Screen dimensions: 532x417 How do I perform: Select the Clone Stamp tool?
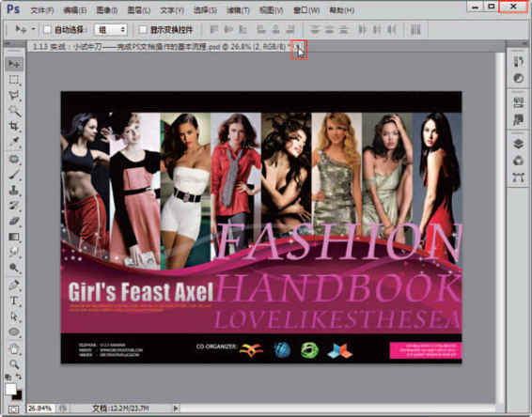pos(14,191)
